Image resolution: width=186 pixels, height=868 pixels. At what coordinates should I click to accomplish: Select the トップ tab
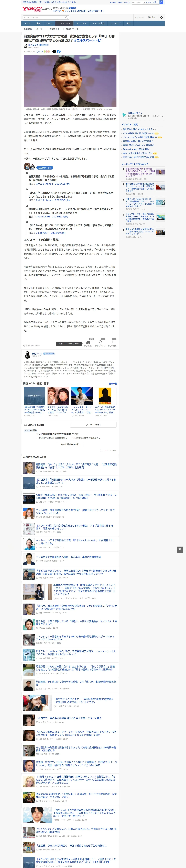click(x=27, y=24)
